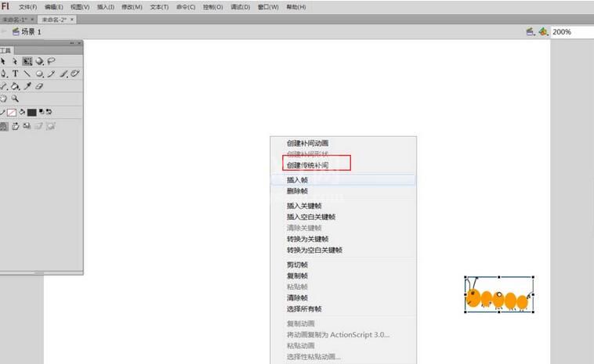Open the 修改(M) menu
Image resolution: width=594 pixels, height=364 pixels.
[x=132, y=7]
